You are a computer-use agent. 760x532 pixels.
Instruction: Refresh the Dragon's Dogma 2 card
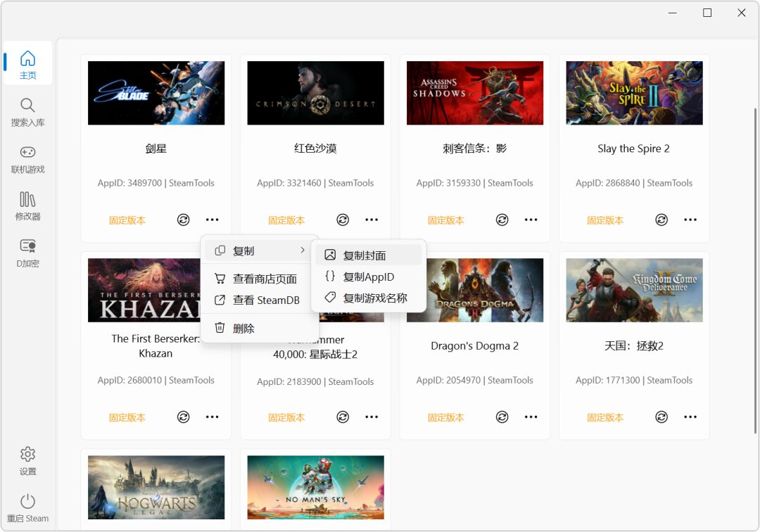502,417
